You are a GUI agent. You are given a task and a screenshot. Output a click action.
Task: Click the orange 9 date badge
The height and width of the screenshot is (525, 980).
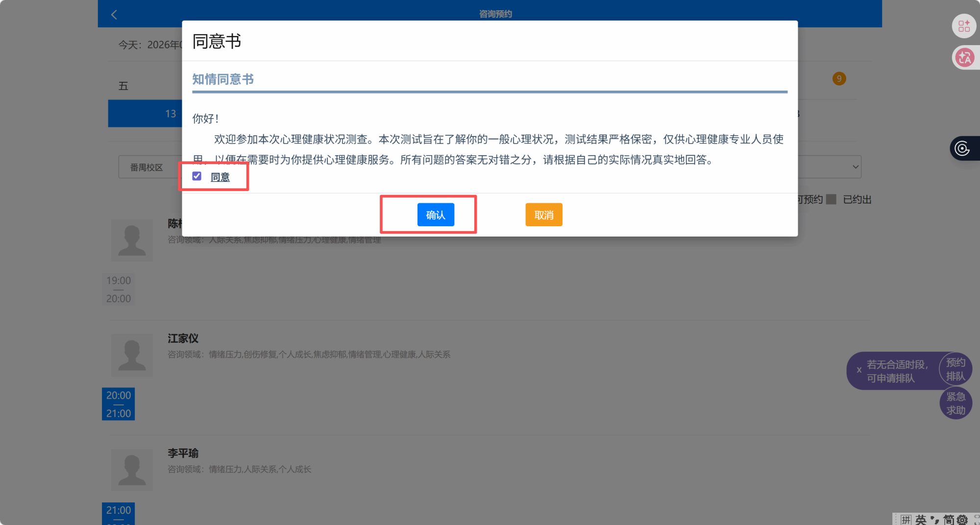pyautogui.click(x=839, y=79)
